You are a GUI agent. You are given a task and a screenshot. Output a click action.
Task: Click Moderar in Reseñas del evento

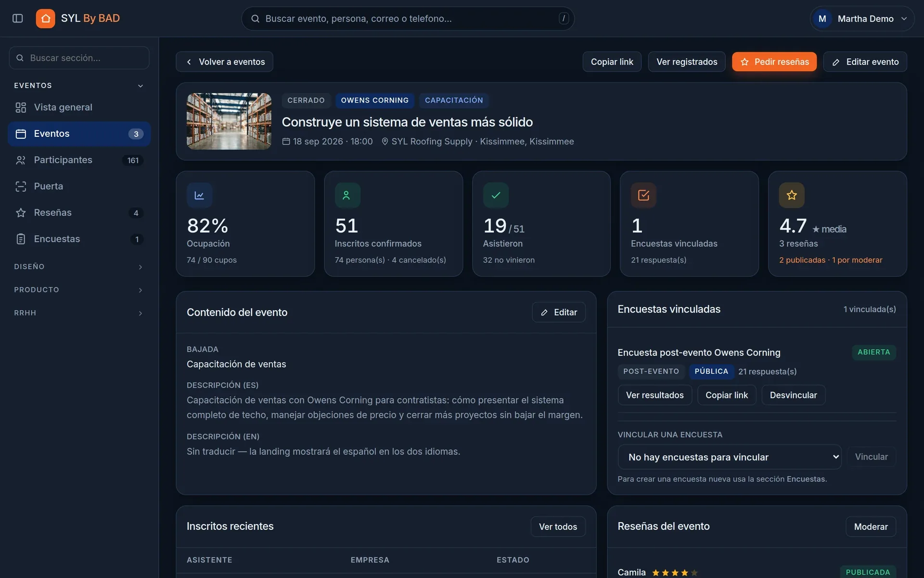[871, 526]
